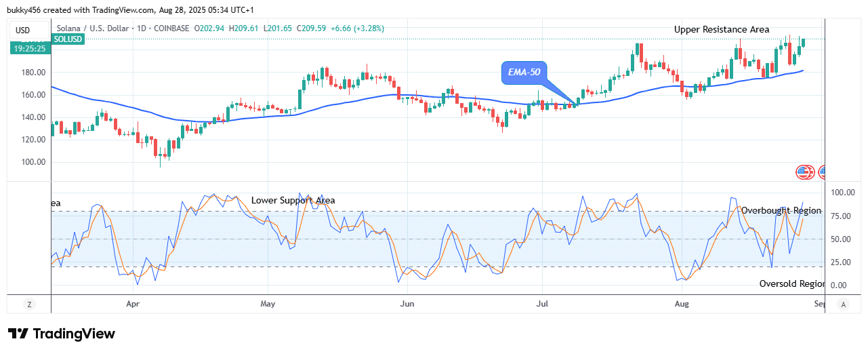
Task: Click the 140.00 price axis label
Action: click(32, 117)
